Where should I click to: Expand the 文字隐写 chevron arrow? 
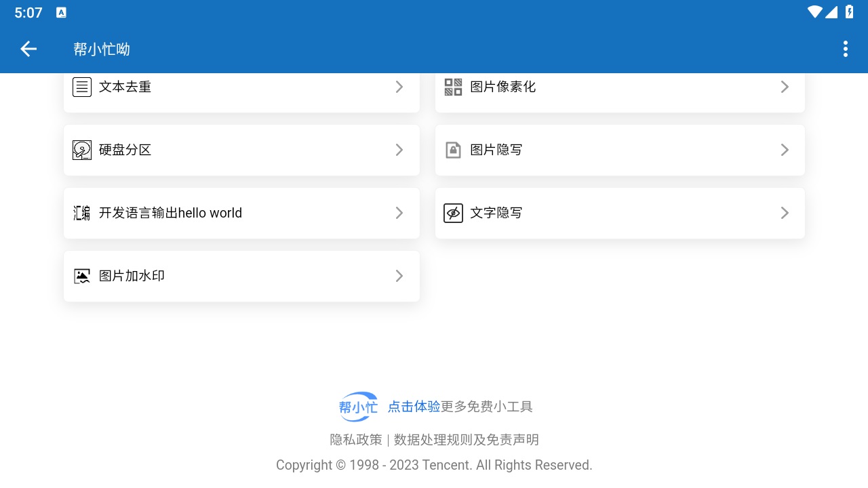click(785, 213)
